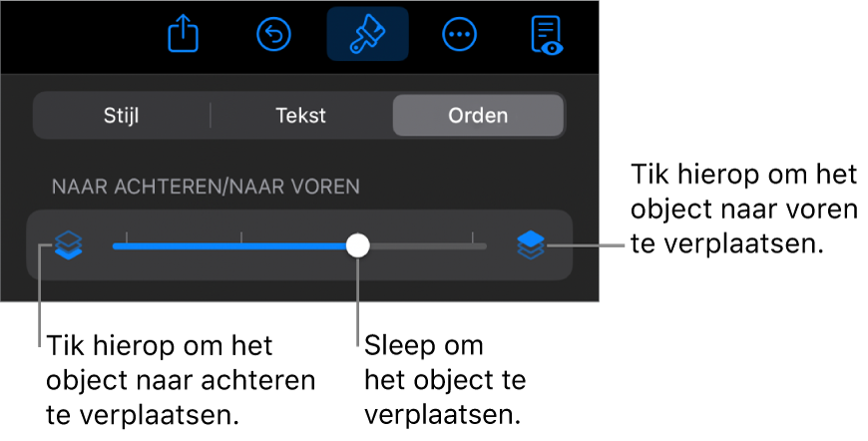Send object backward with left layers icon
This screenshot has height=441, width=868.
pos(69,245)
